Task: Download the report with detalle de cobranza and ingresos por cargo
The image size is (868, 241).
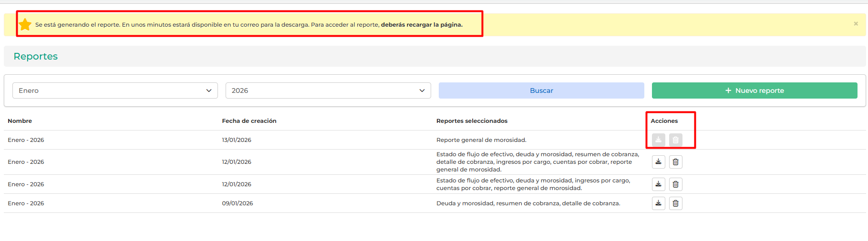Action: (x=658, y=162)
